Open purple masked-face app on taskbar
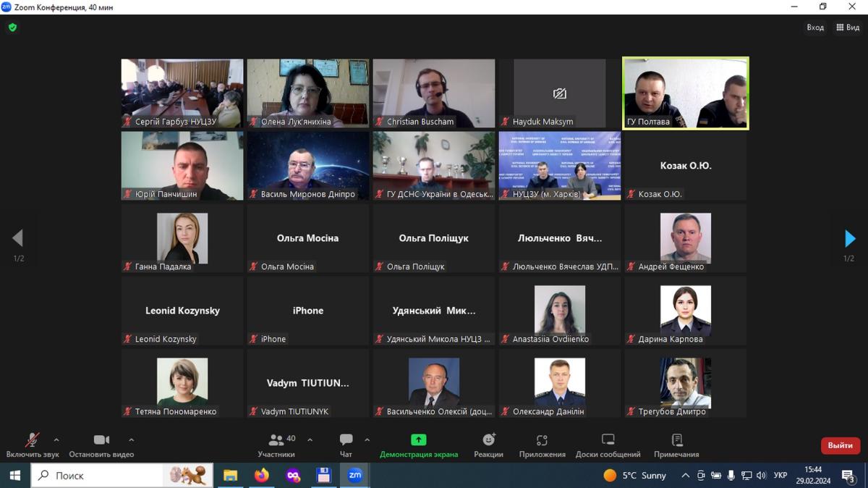The height and width of the screenshot is (488, 868). coord(293,476)
